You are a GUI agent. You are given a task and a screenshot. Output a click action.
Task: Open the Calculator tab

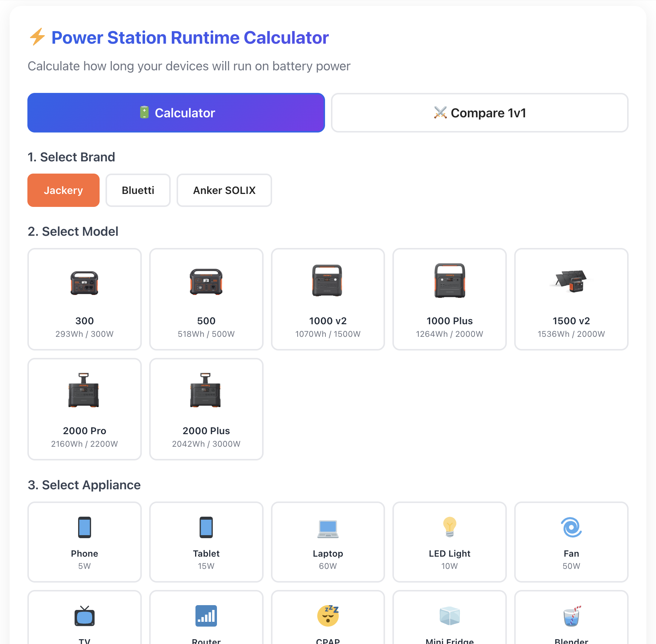(176, 113)
